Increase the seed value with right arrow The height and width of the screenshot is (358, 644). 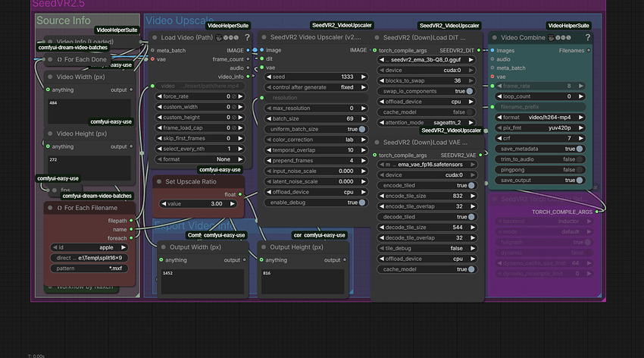pyautogui.click(x=363, y=77)
